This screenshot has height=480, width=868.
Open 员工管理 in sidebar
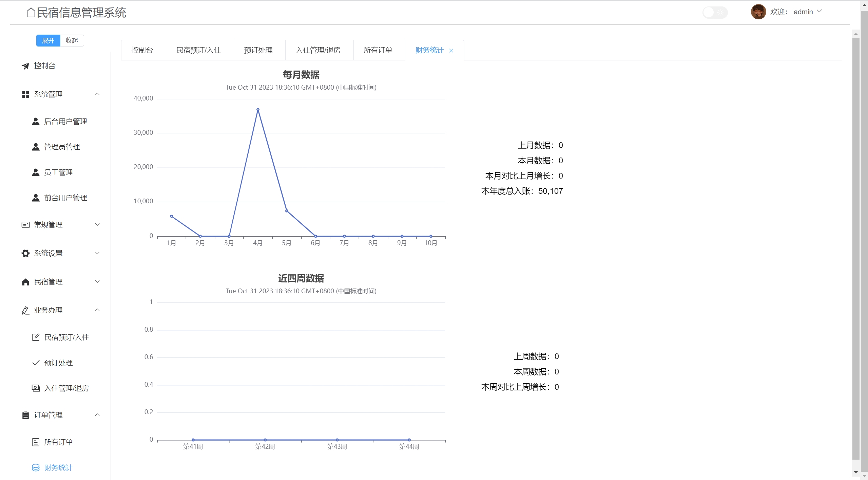58,172
